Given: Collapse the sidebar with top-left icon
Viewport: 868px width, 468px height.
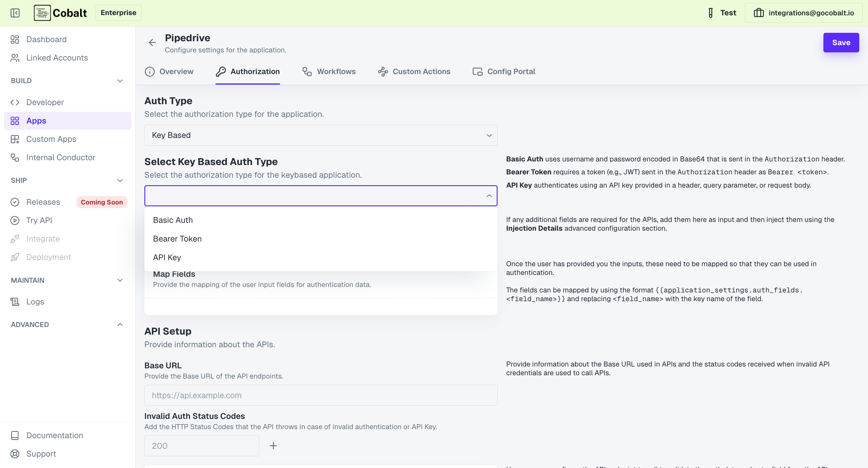Looking at the screenshot, I should pyautogui.click(x=15, y=13).
